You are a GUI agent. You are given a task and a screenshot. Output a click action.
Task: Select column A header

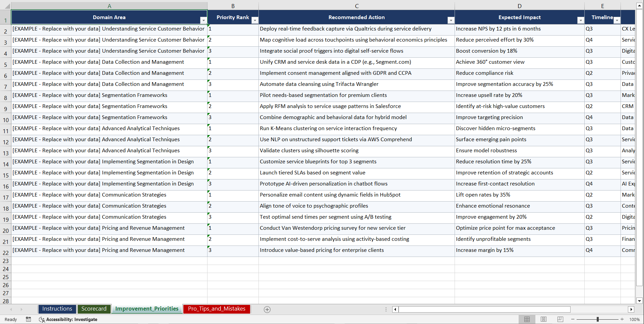click(109, 6)
